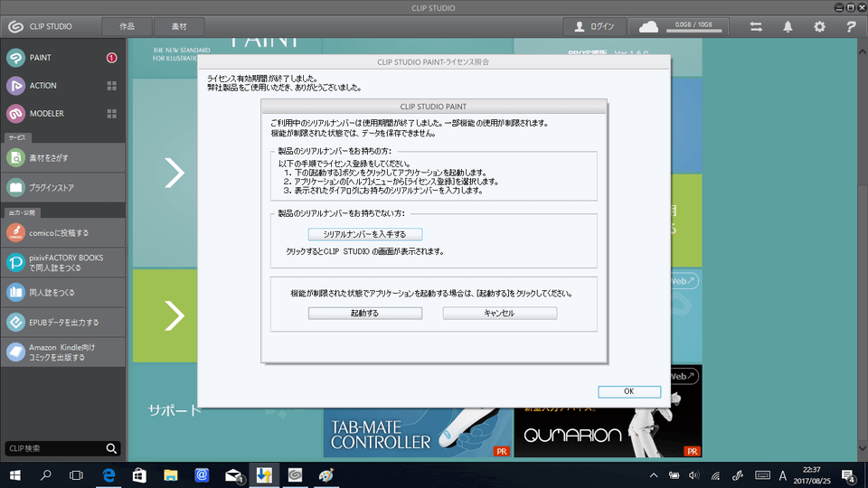Open settings via the gear icon
The height and width of the screenshot is (488, 868).
pyautogui.click(x=819, y=26)
